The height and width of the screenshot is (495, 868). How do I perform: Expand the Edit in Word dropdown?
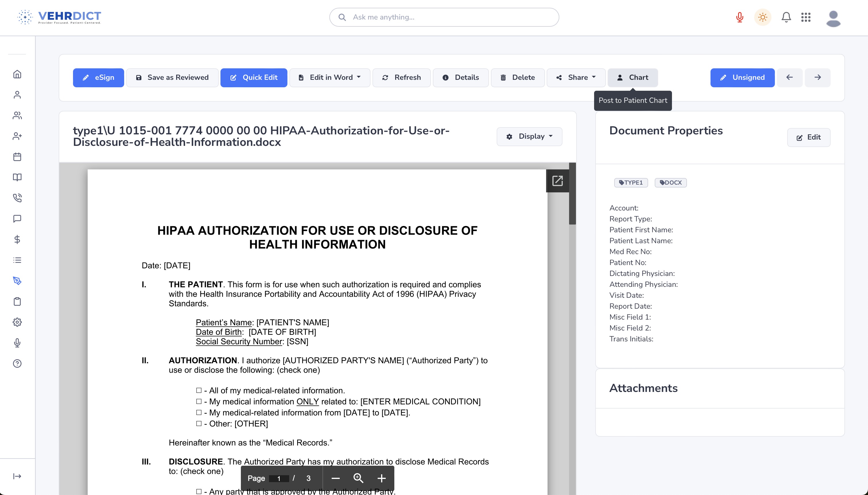(330, 78)
